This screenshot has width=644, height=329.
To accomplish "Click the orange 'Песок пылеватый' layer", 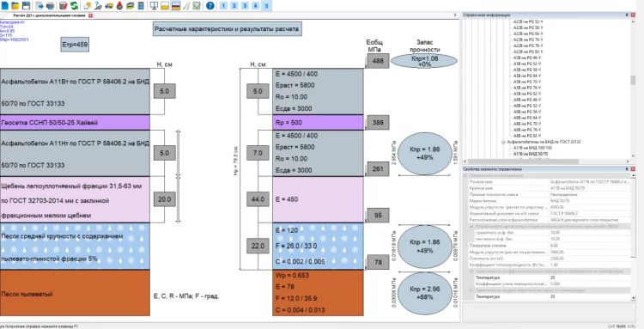I will point(75,293).
